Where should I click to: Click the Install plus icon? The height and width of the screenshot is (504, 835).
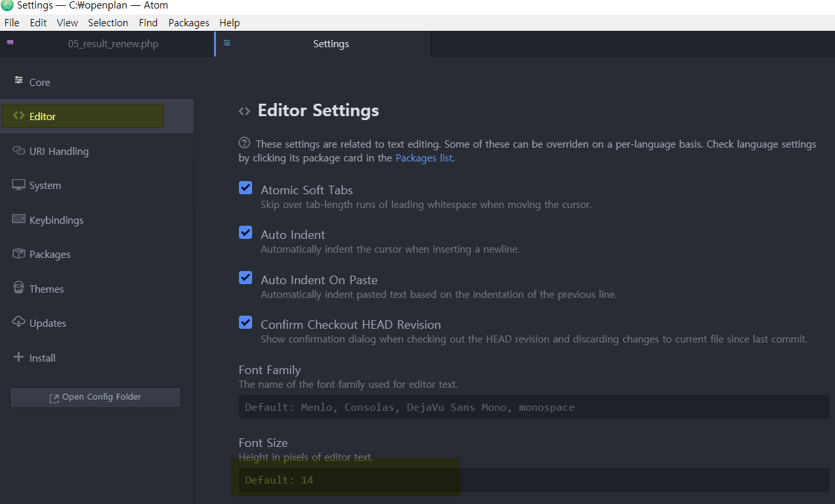[x=18, y=357]
